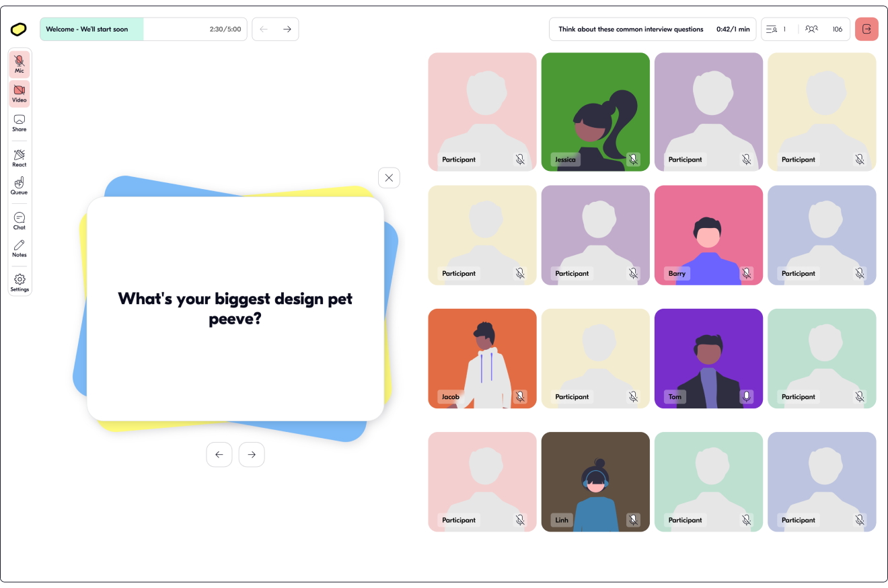Select Tom's video tile
The height and width of the screenshot is (588, 888).
(708, 359)
